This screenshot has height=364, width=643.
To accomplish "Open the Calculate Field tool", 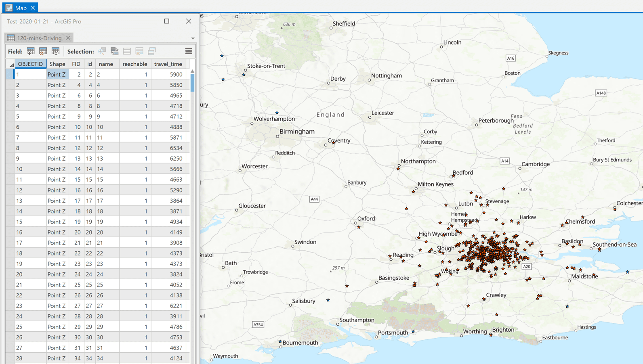I will (x=56, y=51).
